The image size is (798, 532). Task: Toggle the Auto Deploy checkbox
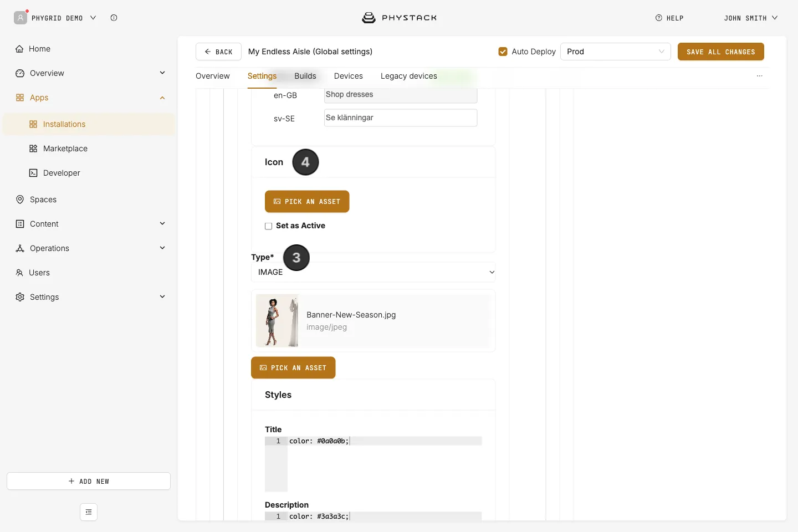point(503,52)
